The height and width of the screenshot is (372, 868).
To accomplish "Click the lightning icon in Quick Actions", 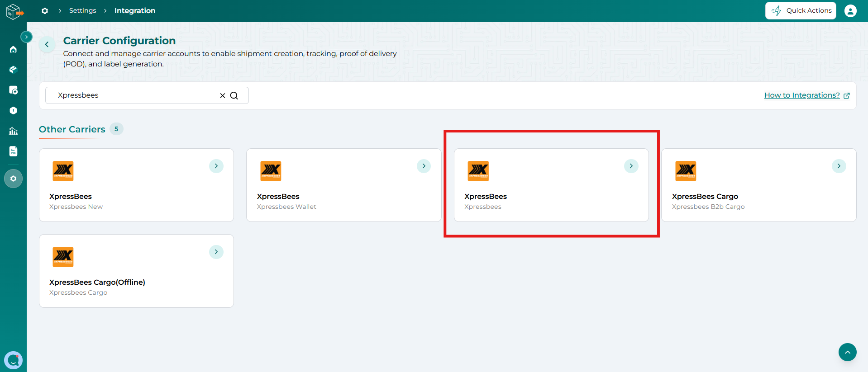I will pyautogui.click(x=776, y=10).
